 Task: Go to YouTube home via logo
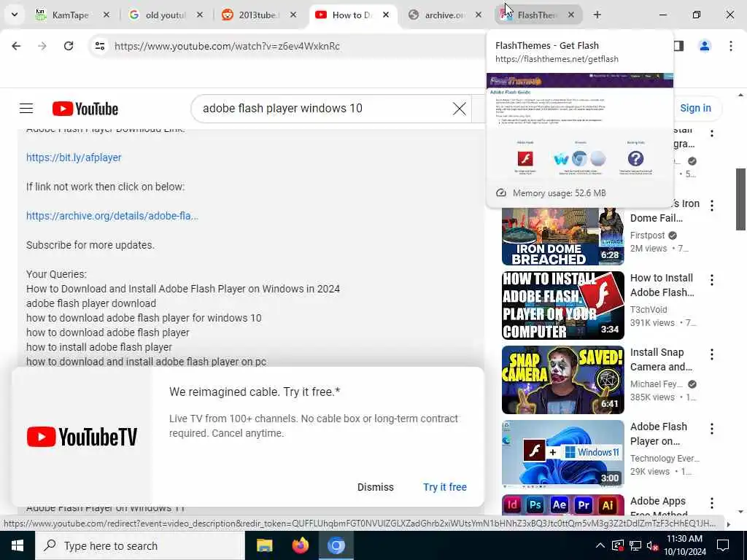[85, 109]
